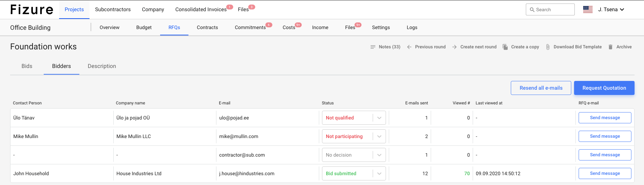Viewport: 644px width, 185px height.
Task: Open the Notes (33) list icon
Action: point(373,47)
